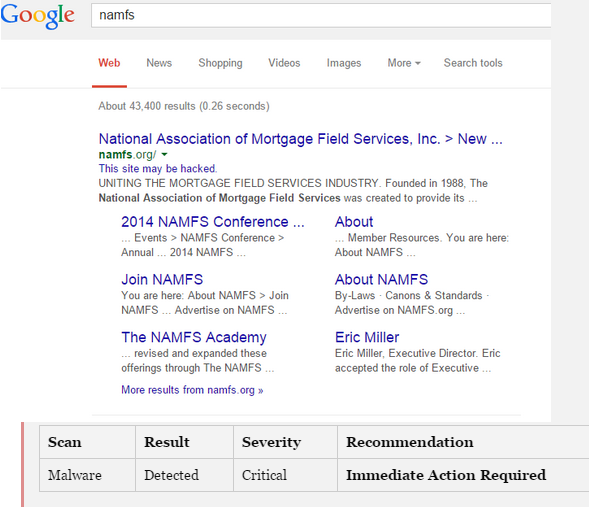The height and width of the screenshot is (507, 589).
Task: Open the Eric Miller sitelink
Action: tap(367, 337)
